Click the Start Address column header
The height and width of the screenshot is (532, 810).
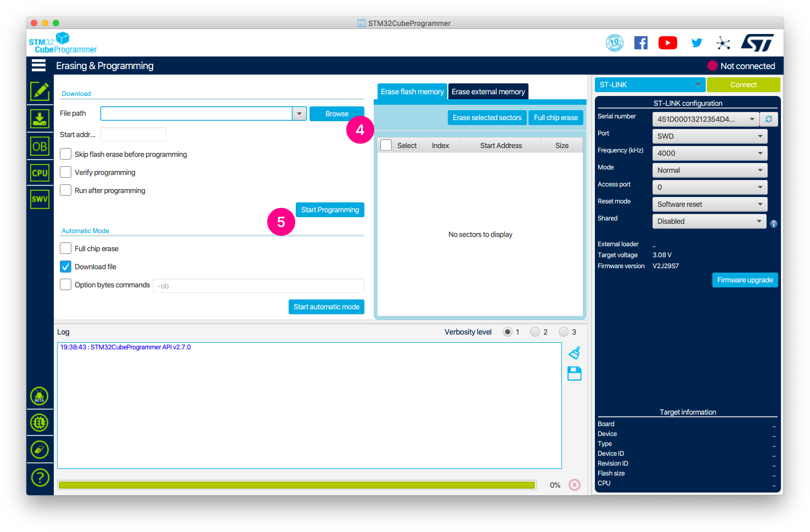pos(501,145)
